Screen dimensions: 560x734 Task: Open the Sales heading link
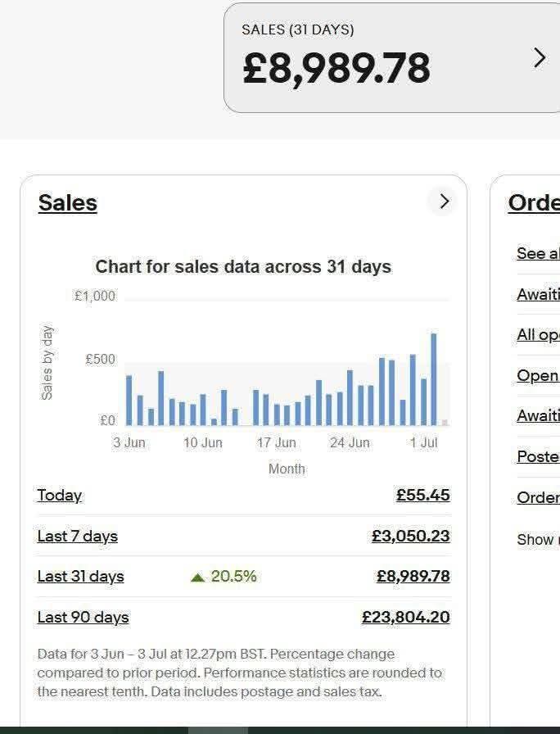pos(67,203)
